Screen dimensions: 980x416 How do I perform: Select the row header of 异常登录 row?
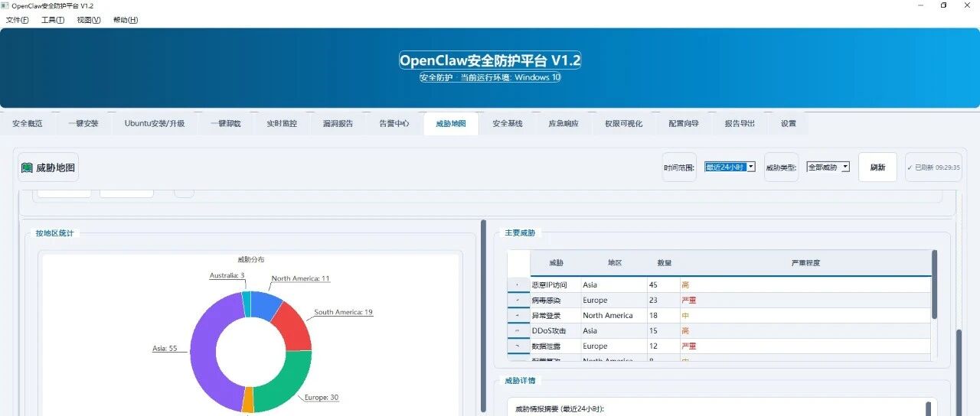(x=518, y=315)
